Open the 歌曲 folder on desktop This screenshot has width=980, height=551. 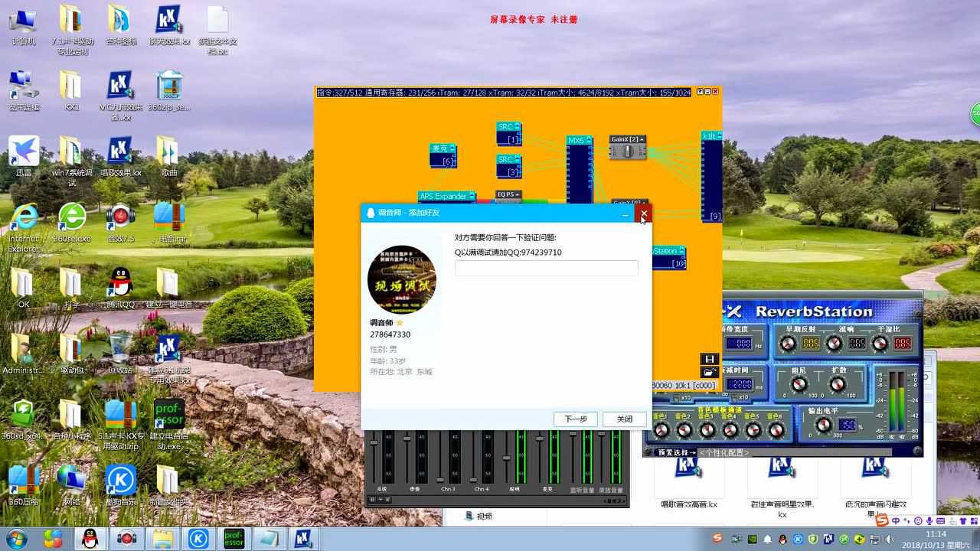point(168,157)
